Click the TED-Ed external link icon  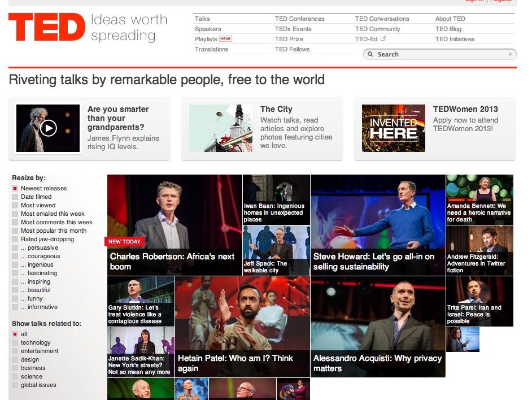(383, 39)
